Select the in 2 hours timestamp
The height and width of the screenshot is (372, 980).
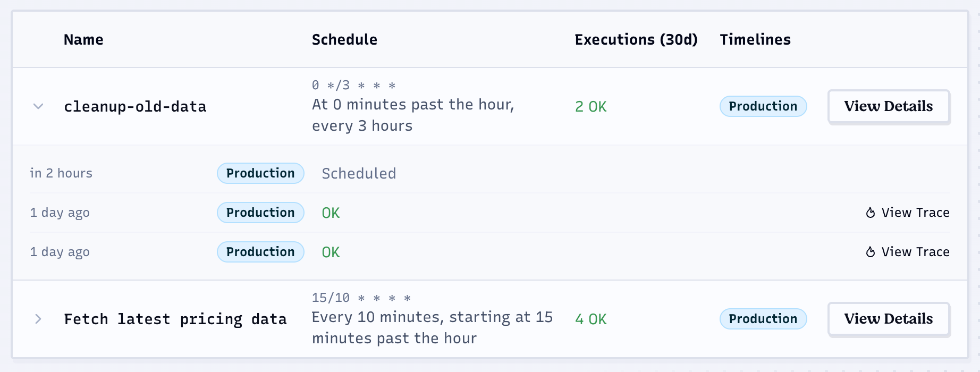[61, 173]
